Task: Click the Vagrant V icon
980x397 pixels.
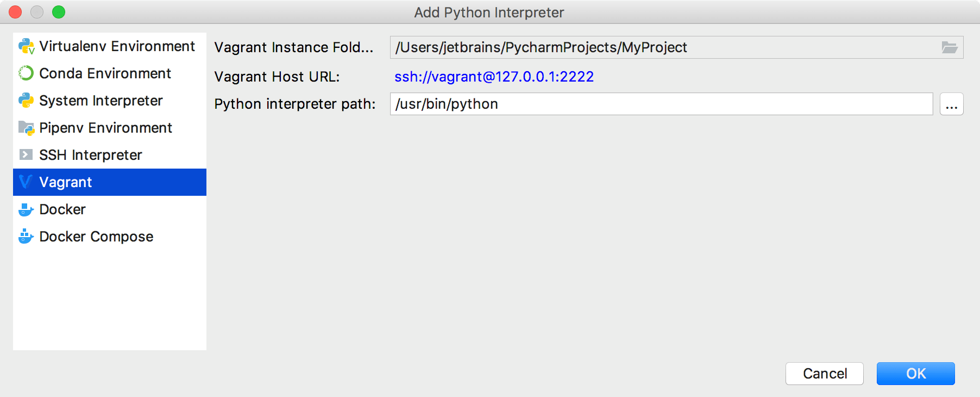Action: (x=26, y=182)
